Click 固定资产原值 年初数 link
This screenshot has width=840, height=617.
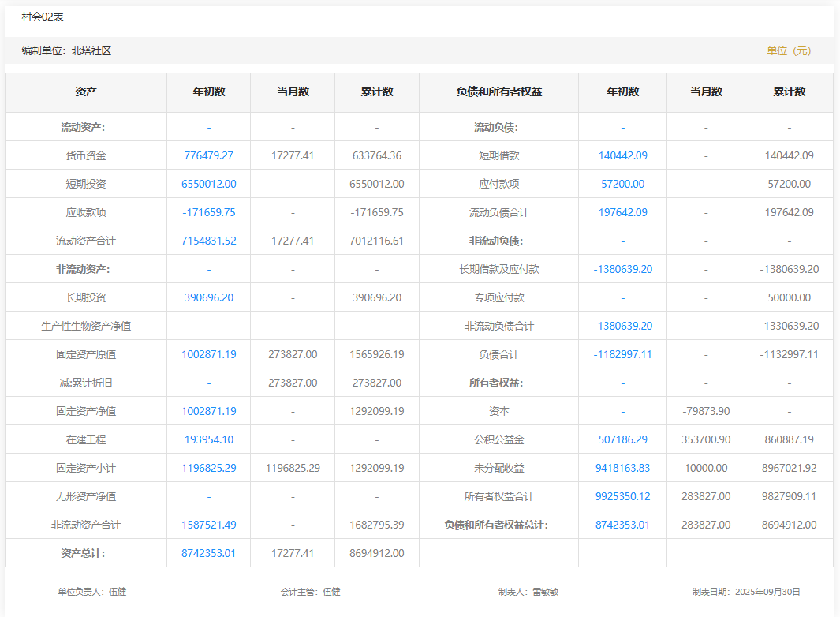(x=208, y=354)
